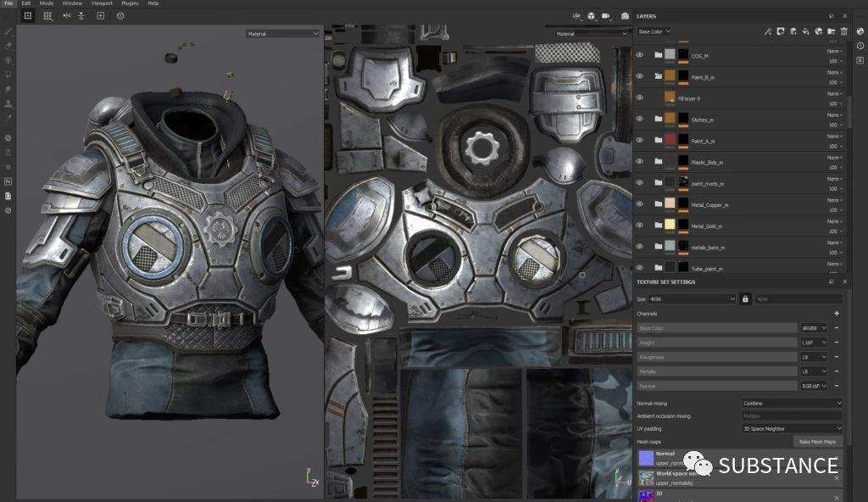Create a new folder in Layers
Image resolution: width=868 pixels, height=502 pixels.
832,31
